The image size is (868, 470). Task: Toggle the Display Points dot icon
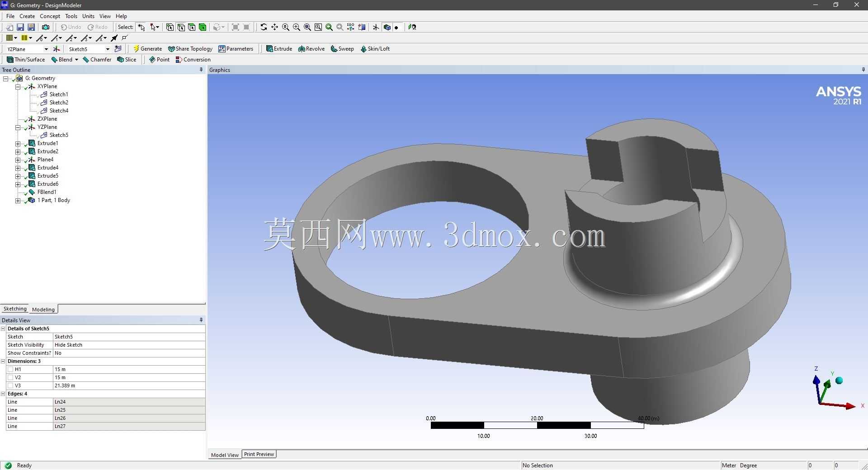point(396,27)
